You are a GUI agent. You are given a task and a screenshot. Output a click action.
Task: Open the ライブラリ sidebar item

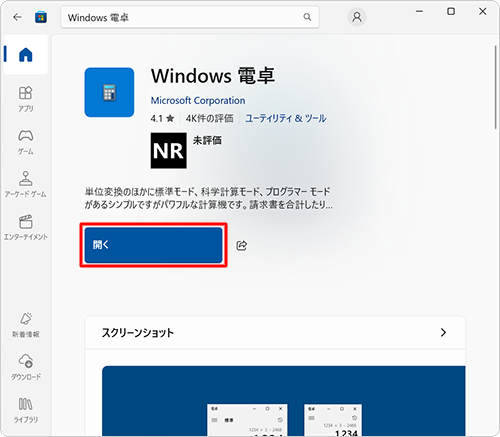[x=26, y=410]
